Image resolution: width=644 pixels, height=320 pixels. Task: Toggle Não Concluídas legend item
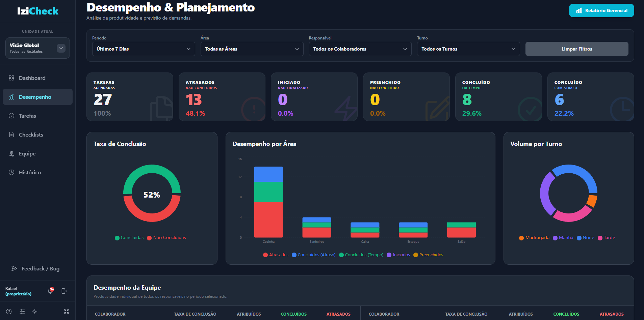pyautogui.click(x=166, y=238)
